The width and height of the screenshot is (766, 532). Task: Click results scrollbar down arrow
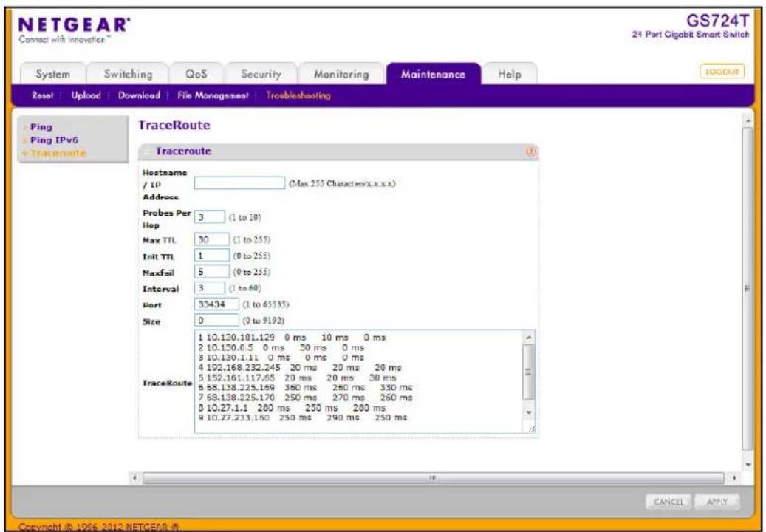(x=529, y=412)
